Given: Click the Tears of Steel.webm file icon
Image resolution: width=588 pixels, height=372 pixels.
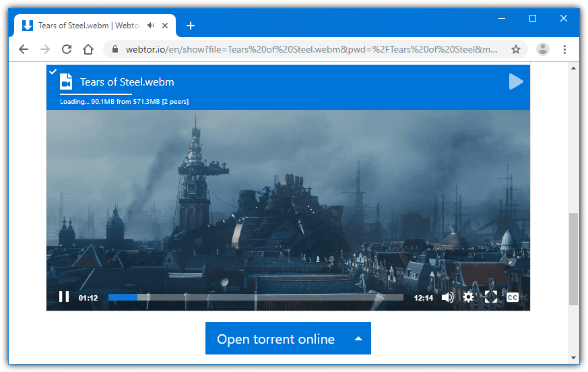Looking at the screenshot, I should (x=67, y=82).
